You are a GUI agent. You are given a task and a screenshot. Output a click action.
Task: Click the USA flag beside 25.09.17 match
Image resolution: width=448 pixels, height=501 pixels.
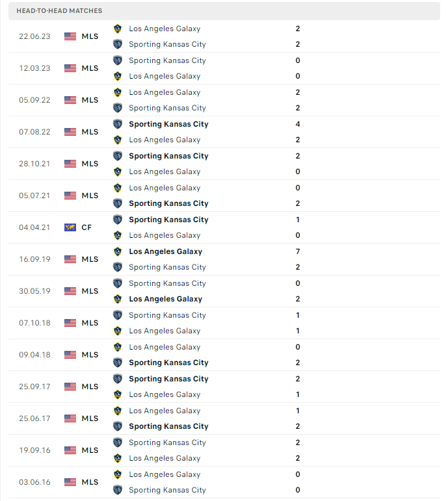pos(70,387)
